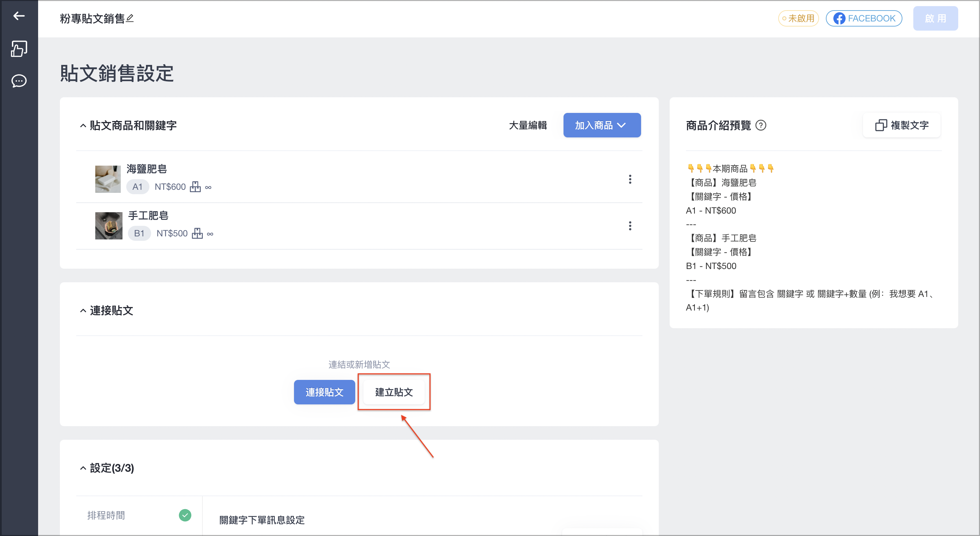Click the 啟用 button at top right

pos(935,18)
